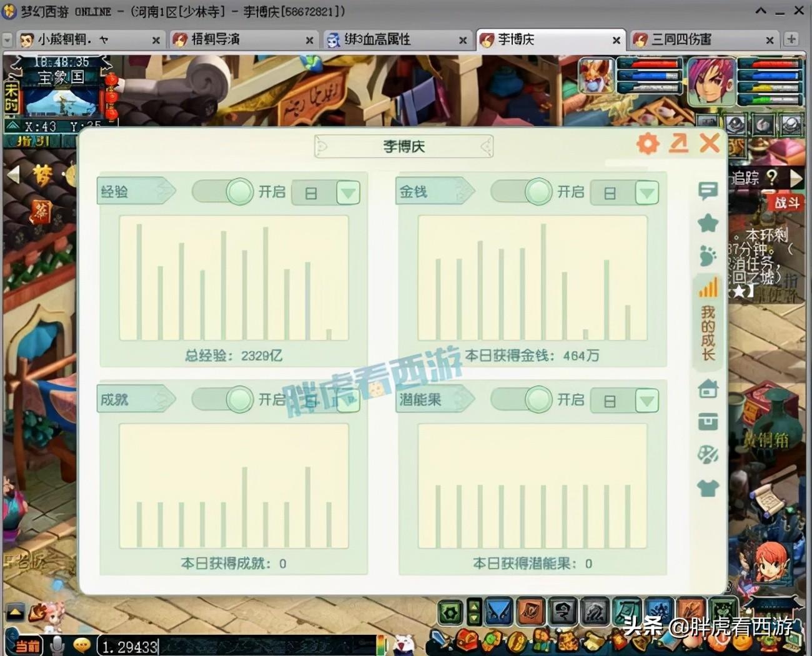Add a new client tab with plus button

(x=791, y=39)
